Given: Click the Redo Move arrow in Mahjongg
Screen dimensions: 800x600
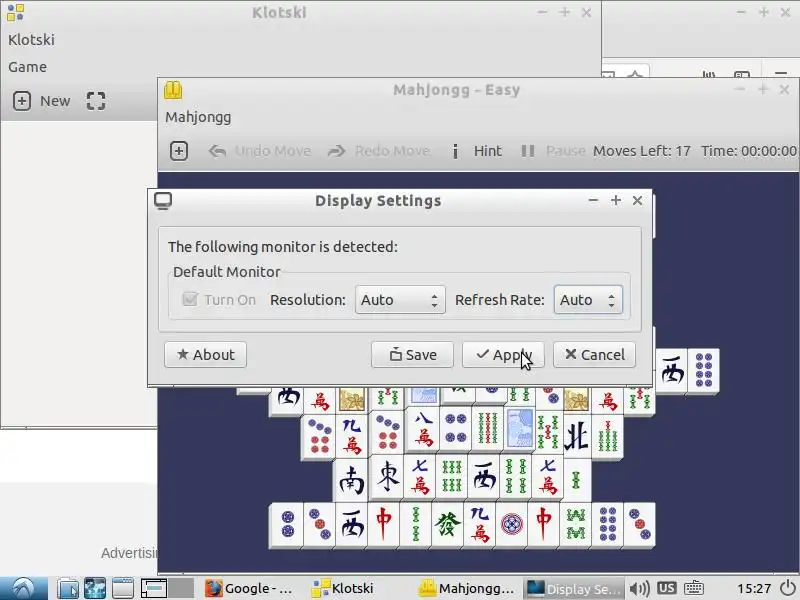Looking at the screenshot, I should point(336,151).
